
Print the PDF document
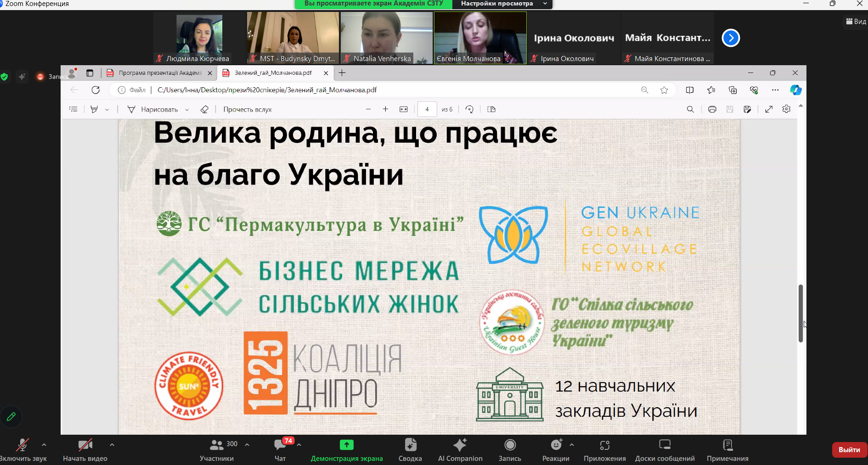tap(712, 109)
